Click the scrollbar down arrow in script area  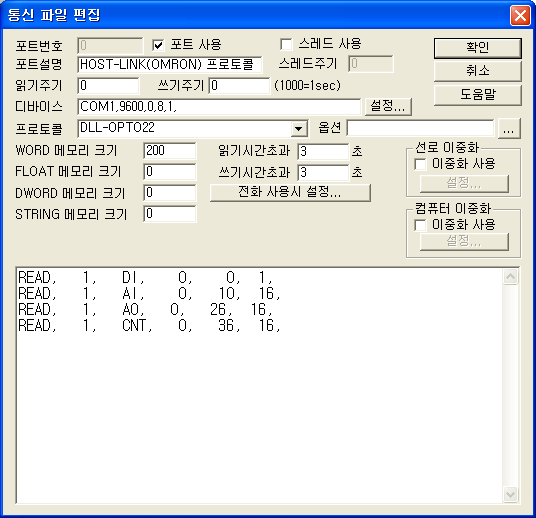[510, 494]
